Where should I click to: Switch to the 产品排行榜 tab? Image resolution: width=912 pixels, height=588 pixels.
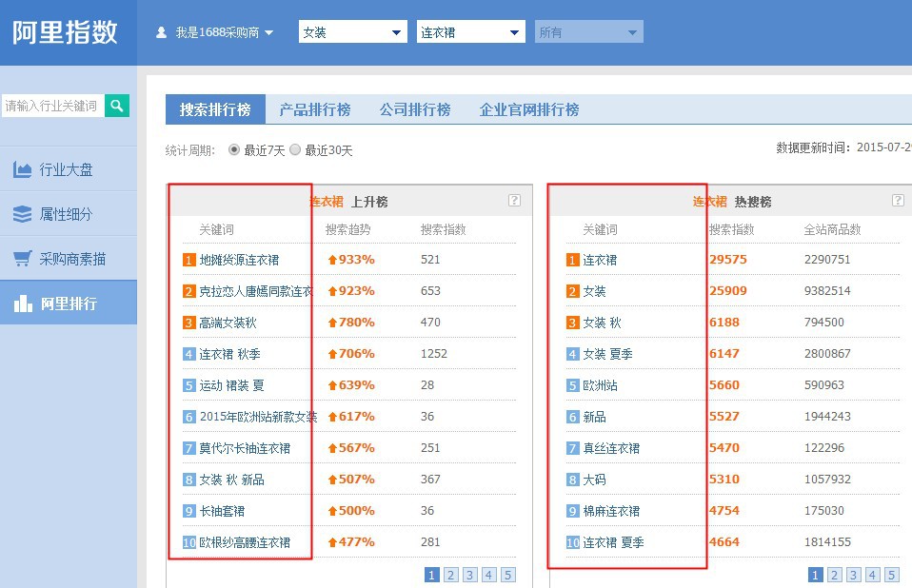point(315,109)
